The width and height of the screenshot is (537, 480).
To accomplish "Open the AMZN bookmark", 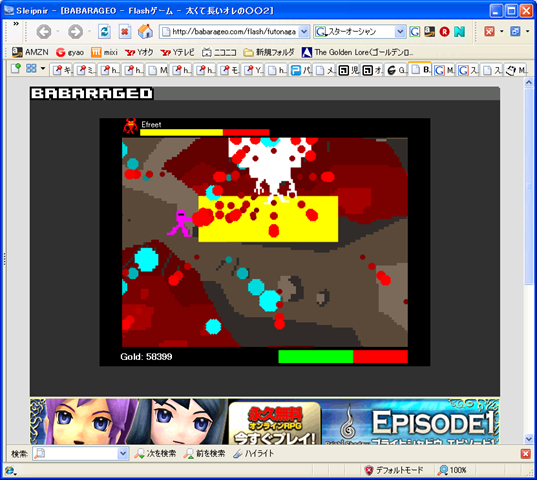I will (x=30, y=52).
